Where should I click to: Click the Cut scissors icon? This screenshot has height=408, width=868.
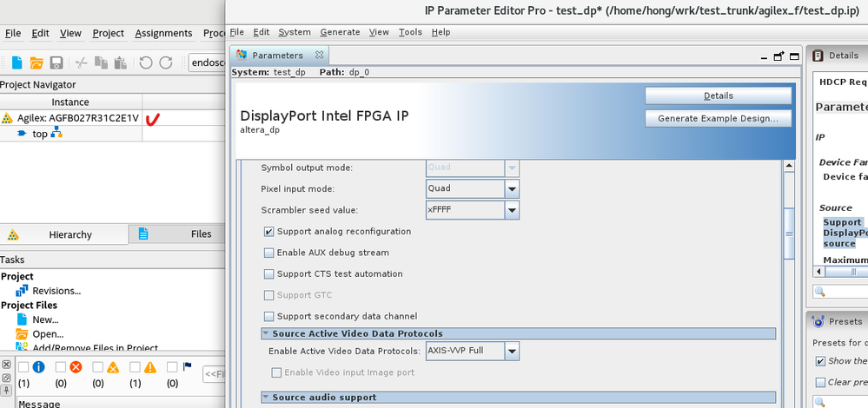point(81,63)
